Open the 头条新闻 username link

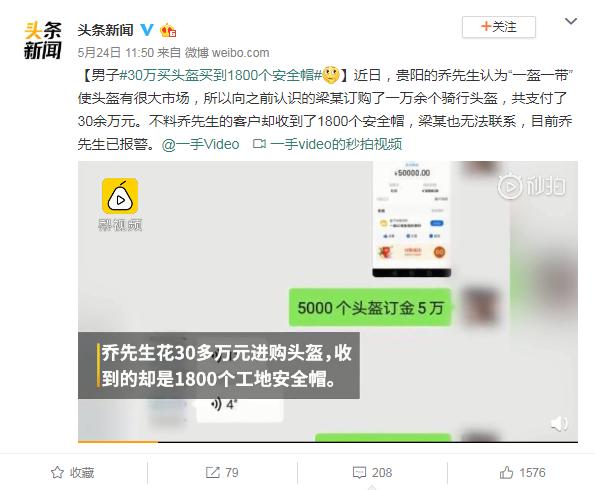pyautogui.click(x=105, y=30)
